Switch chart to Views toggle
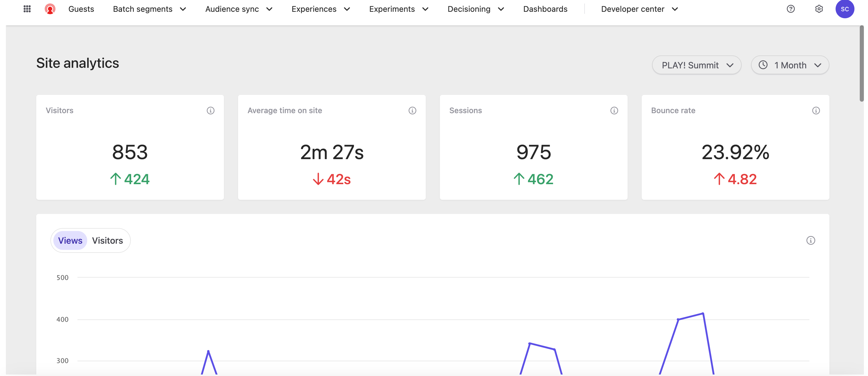 [70, 240]
